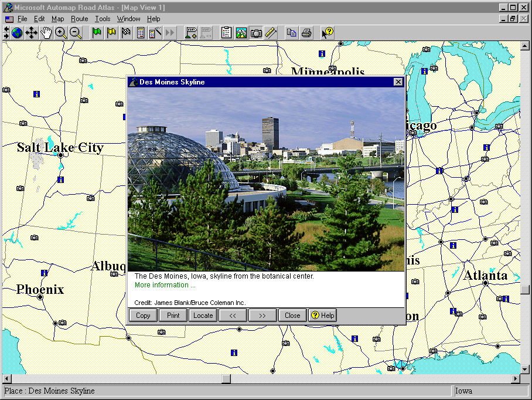The height and width of the screenshot is (400, 532).
Task: Click the copy toolbar icon
Action: (x=291, y=33)
